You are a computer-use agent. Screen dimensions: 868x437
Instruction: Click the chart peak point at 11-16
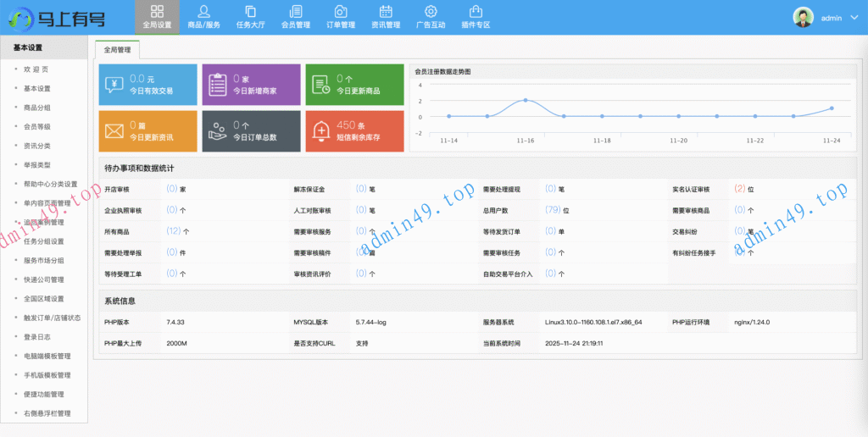pyautogui.click(x=526, y=100)
